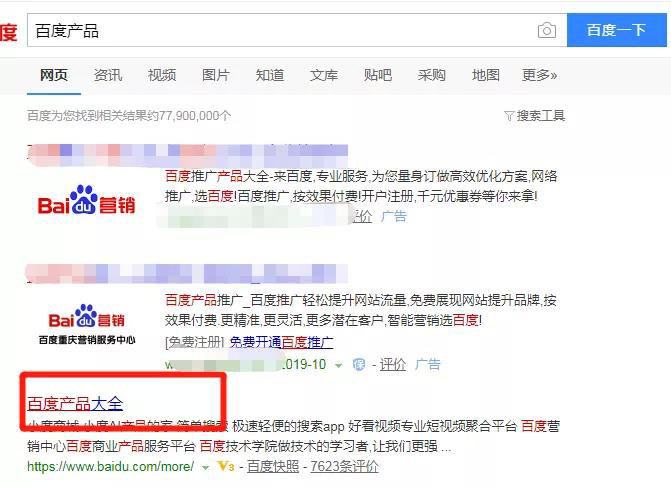Click the 百度一下 search button

[x=617, y=30]
